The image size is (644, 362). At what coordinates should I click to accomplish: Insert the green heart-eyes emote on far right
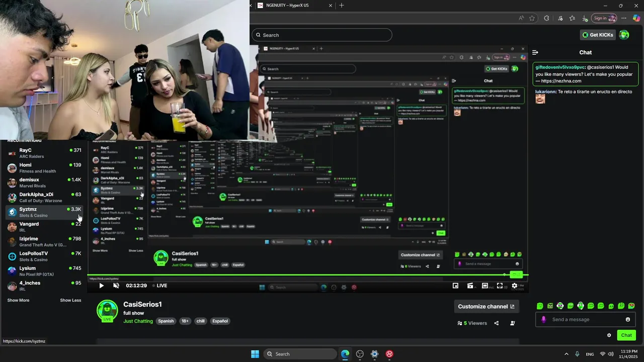[631, 306]
